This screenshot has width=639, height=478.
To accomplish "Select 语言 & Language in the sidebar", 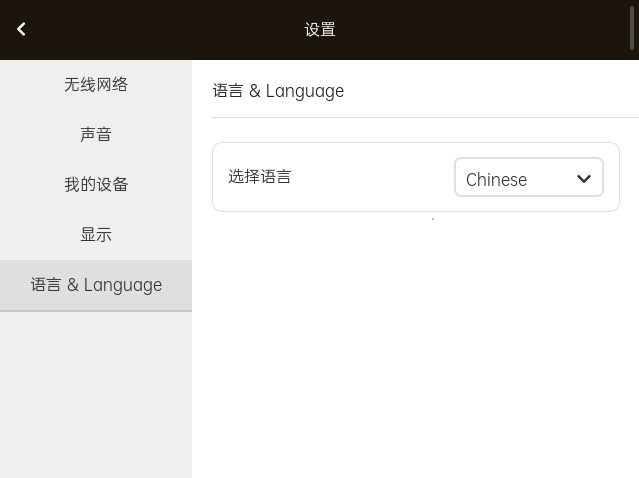I will click(96, 285).
